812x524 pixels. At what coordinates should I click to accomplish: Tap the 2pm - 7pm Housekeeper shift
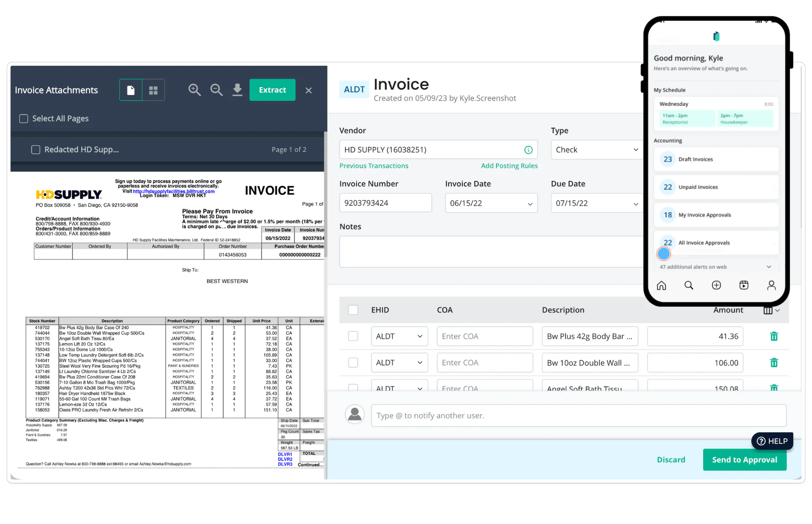point(745,119)
